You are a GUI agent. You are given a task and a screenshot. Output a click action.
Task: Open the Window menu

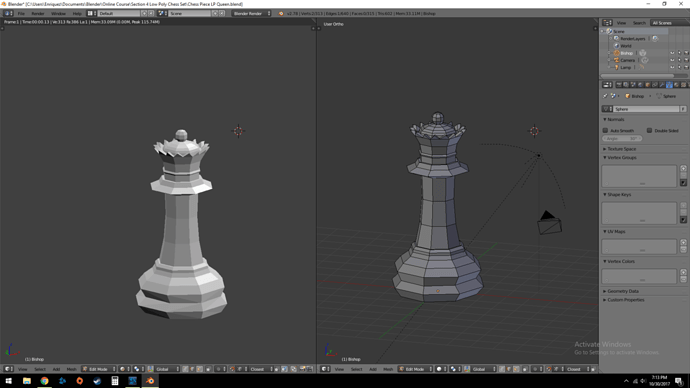pyautogui.click(x=58, y=14)
